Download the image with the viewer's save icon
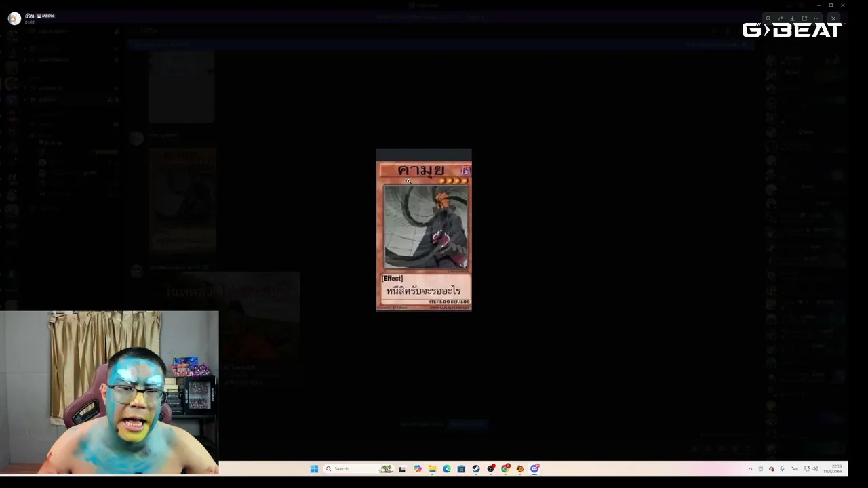Viewport: 868px width, 488px height. [792, 18]
